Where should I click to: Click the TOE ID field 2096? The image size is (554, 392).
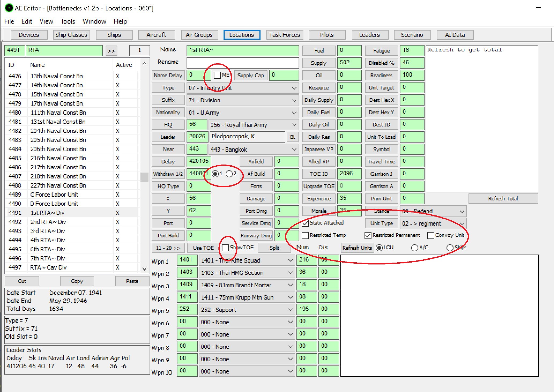349,174
